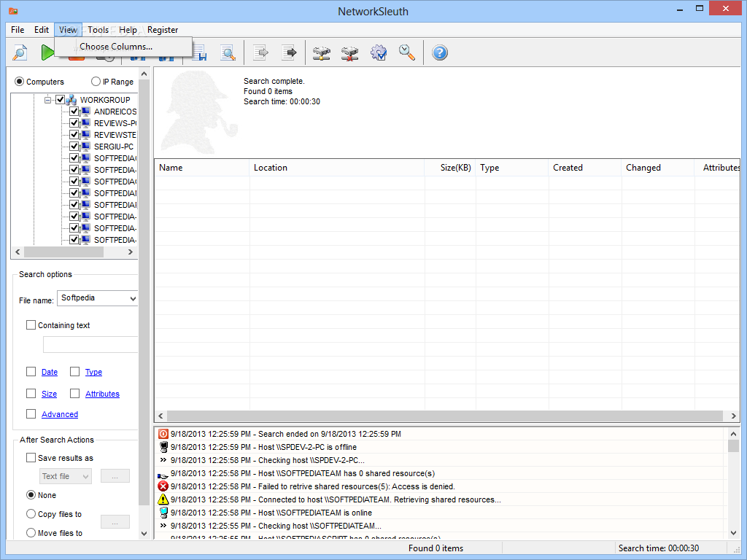This screenshot has height=560, width=747.
Task: Open the Register menu
Action: (163, 29)
